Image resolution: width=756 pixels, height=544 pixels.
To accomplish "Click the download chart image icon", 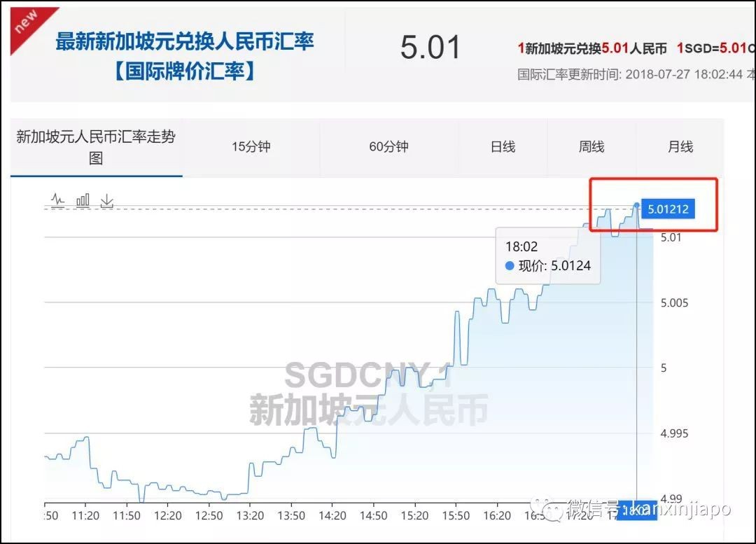I will tap(106, 201).
